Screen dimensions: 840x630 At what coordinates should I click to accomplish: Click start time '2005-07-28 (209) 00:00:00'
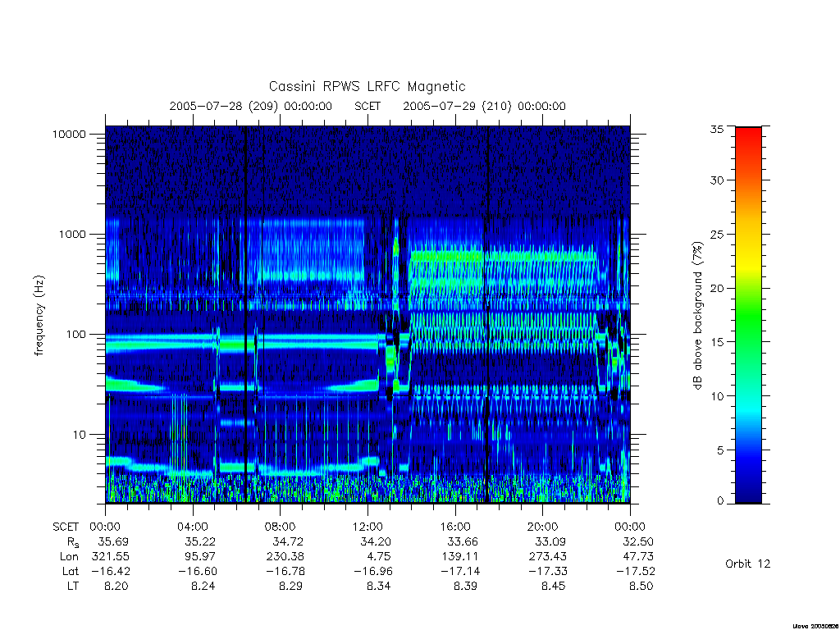click(x=251, y=106)
